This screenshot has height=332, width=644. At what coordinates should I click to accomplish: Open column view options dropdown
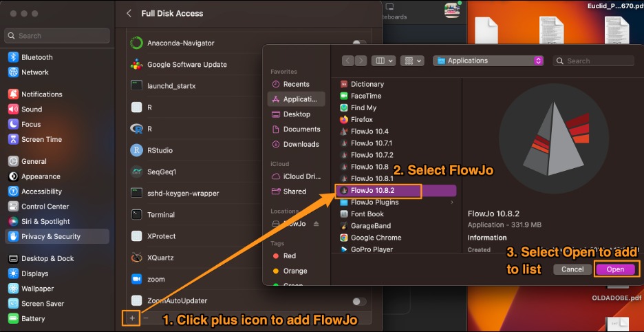pos(383,61)
